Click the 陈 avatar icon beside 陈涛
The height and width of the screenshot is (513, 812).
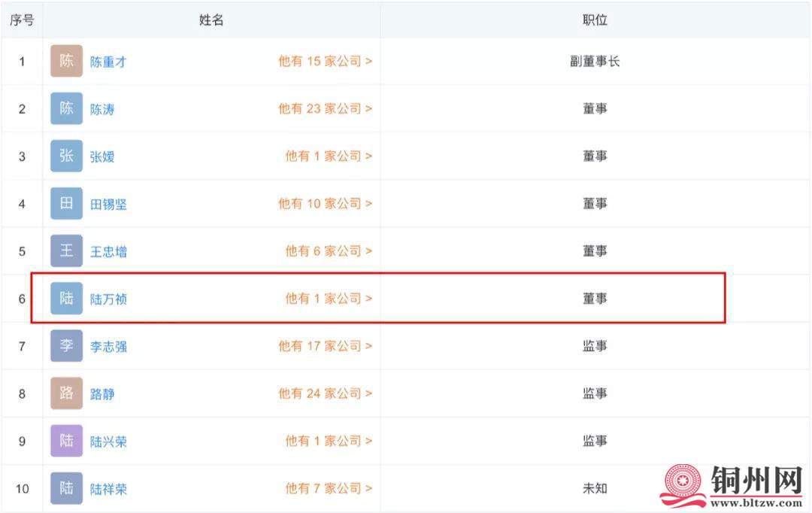tap(66, 108)
